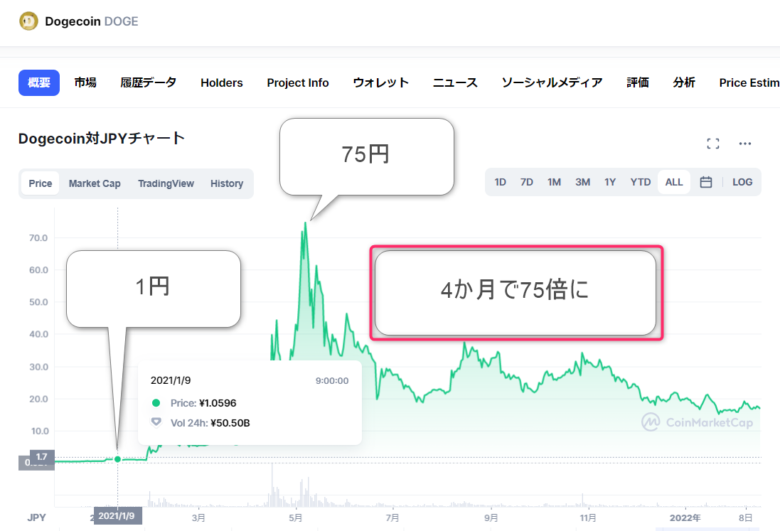Screen dimensions: 780x531
Task: Click the 11月 x-axis label
Action: [587, 518]
